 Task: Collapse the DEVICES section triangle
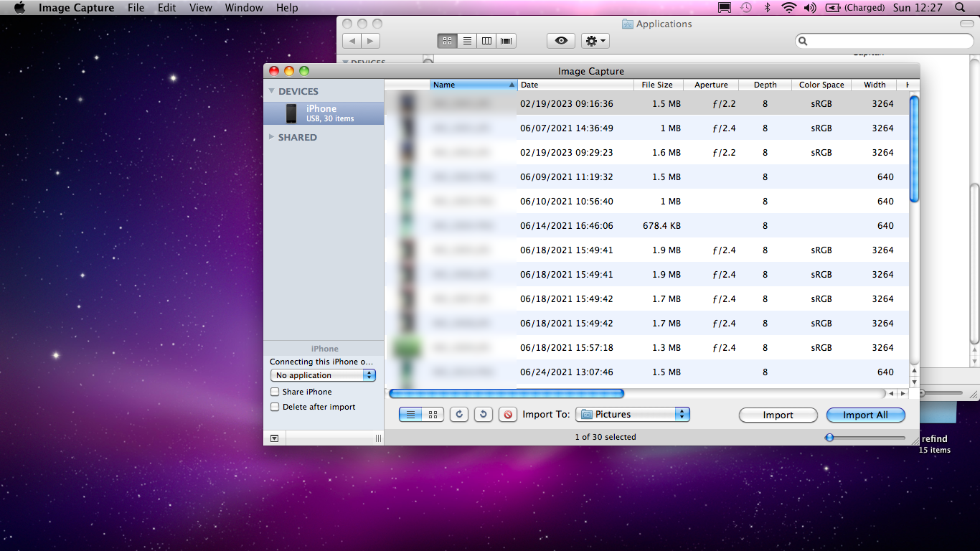[x=272, y=91]
